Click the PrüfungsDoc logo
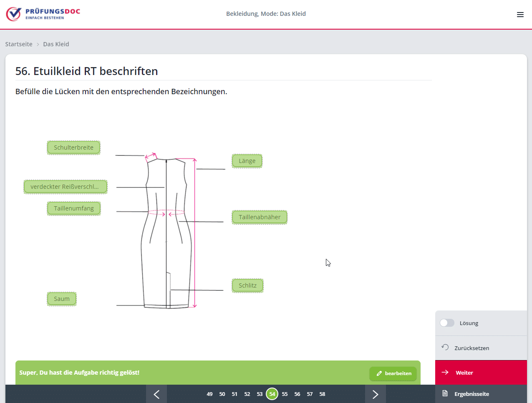Image resolution: width=532 pixels, height=403 pixels. (43, 14)
